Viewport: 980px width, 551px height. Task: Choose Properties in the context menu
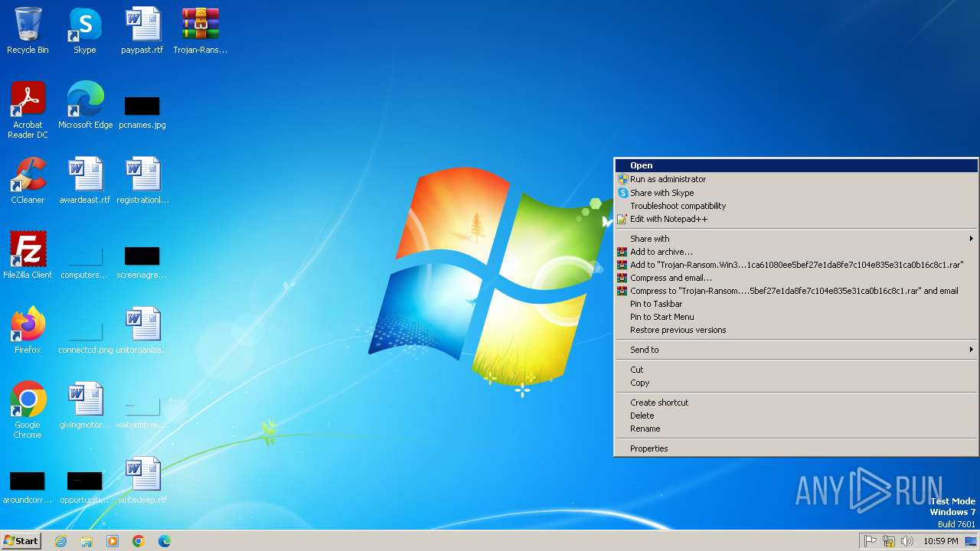[x=796, y=448]
